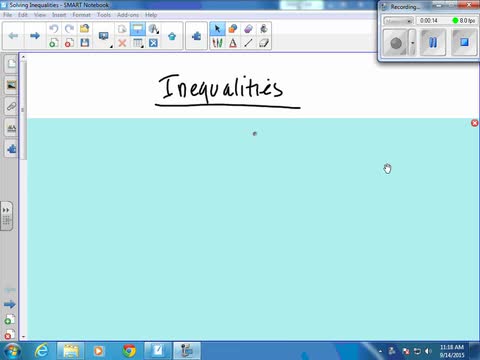Open the table insert dropdown
Image resolution: width=480 pixels, height=360 pixels.
138,43
